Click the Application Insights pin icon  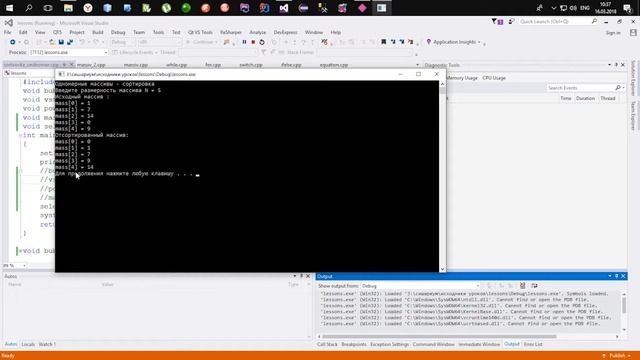(429, 42)
